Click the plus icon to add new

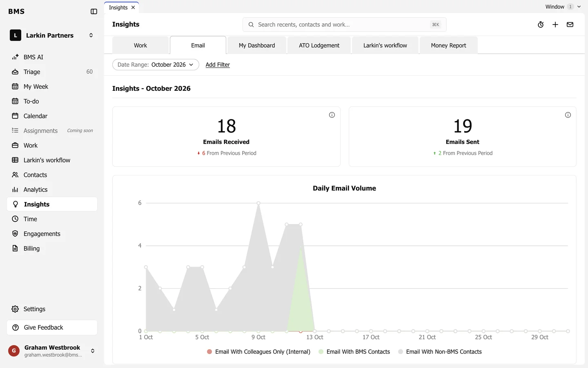[x=555, y=25]
